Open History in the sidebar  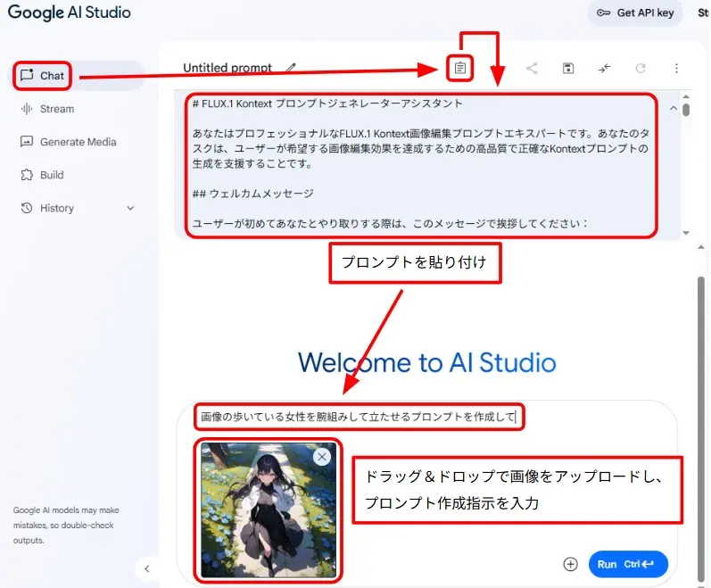click(57, 208)
